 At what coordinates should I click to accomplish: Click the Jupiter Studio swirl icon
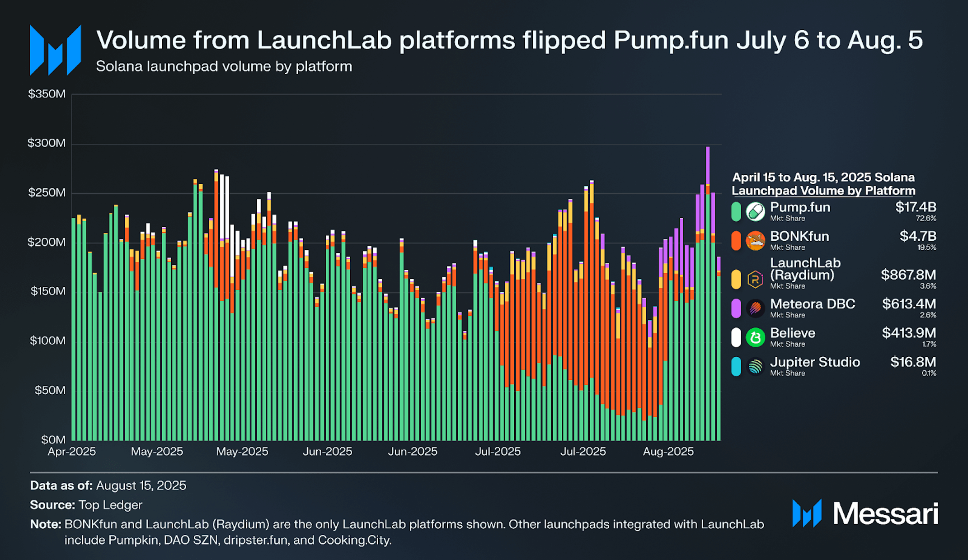coord(755,366)
